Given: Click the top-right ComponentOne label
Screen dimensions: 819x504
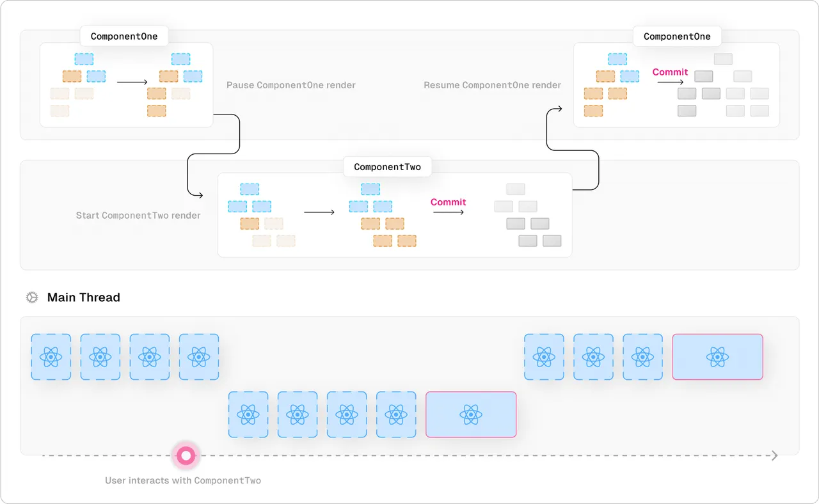Looking at the screenshot, I should pyautogui.click(x=677, y=36).
